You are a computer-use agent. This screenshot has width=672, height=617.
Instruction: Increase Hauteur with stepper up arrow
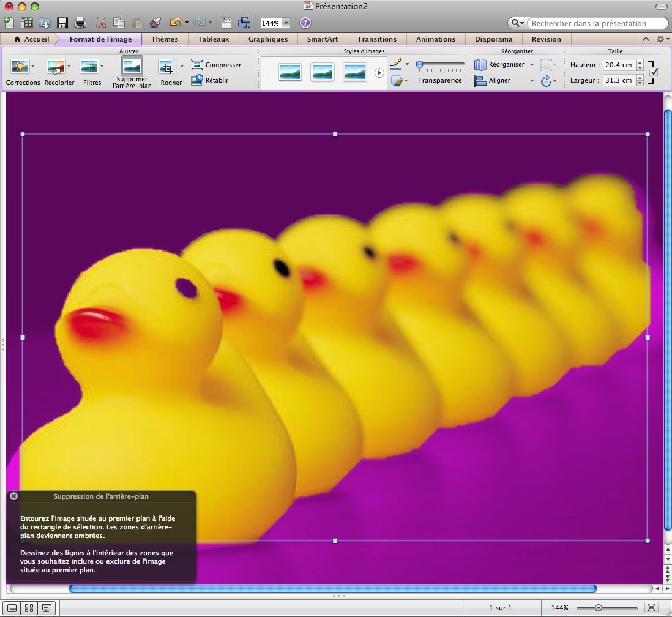[640, 62]
